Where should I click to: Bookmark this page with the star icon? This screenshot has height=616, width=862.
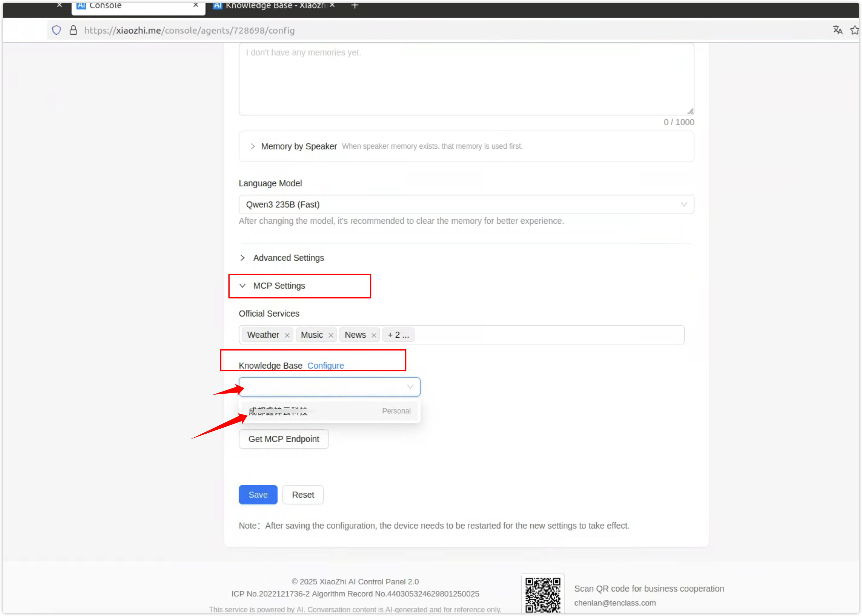click(x=855, y=30)
